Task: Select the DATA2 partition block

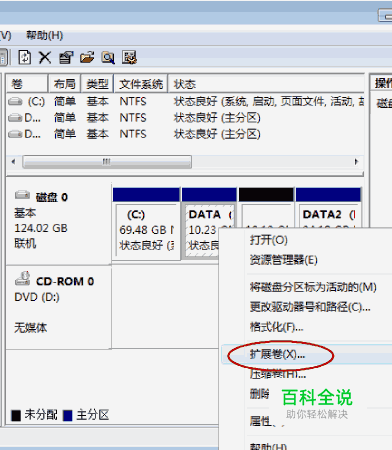Action: pos(328,208)
